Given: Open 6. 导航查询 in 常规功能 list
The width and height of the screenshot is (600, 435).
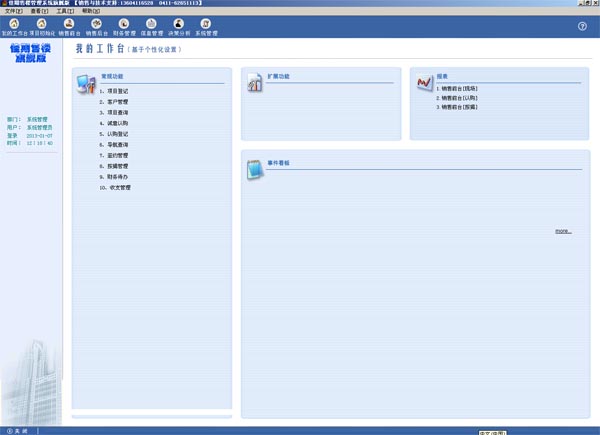Looking at the screenshot, I should pos(114,145).
